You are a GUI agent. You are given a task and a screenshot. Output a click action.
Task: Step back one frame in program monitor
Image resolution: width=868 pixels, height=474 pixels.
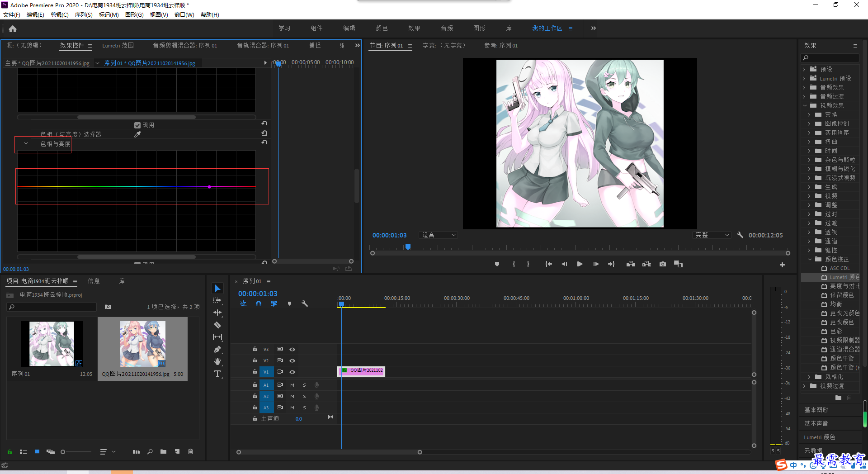tap(564, 264)
